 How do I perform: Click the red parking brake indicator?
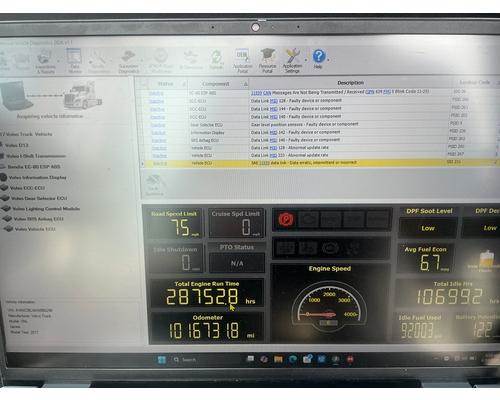286,220
